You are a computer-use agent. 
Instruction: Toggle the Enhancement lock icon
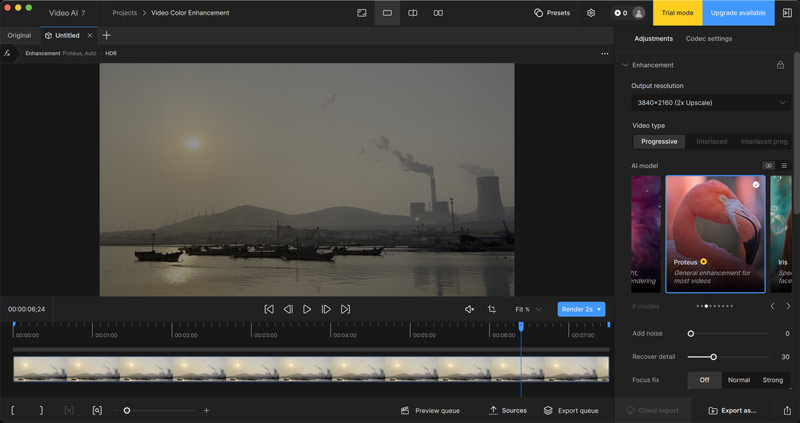780,65
